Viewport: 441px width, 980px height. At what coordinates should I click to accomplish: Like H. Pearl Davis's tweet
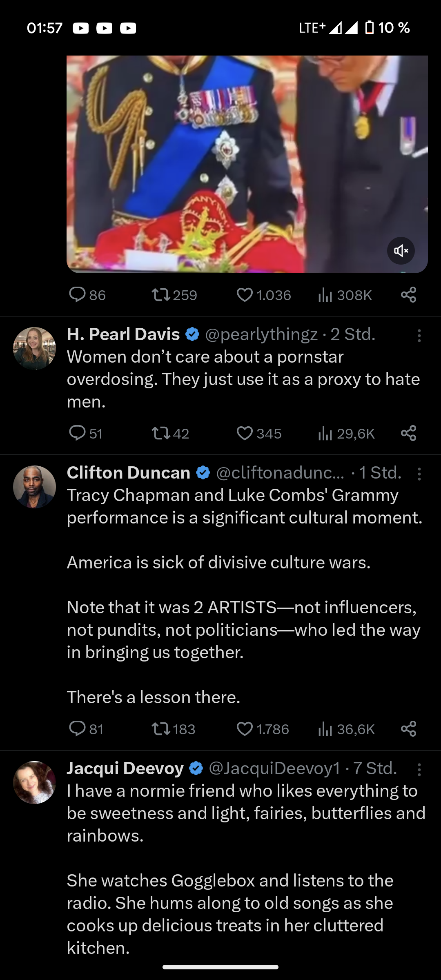coord(245,433)
